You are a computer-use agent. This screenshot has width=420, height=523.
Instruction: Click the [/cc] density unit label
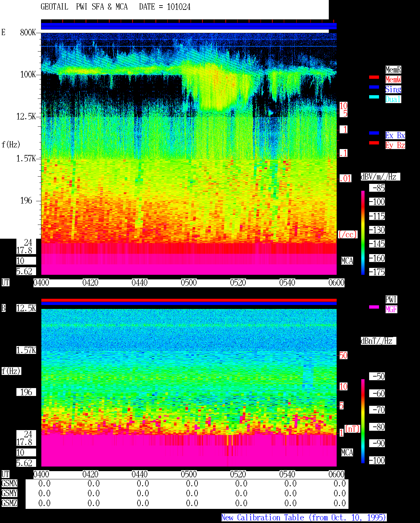(x=347, y=234)
